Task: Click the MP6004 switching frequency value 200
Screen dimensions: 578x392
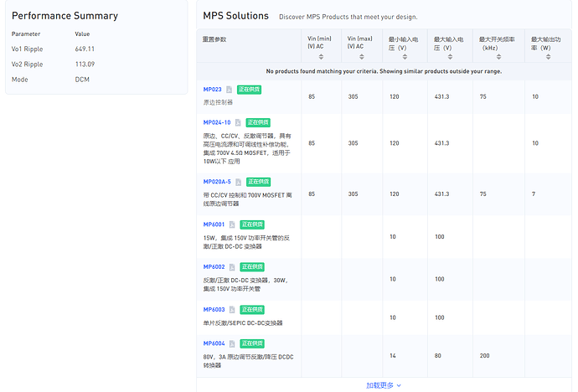Action: point(485,356)
